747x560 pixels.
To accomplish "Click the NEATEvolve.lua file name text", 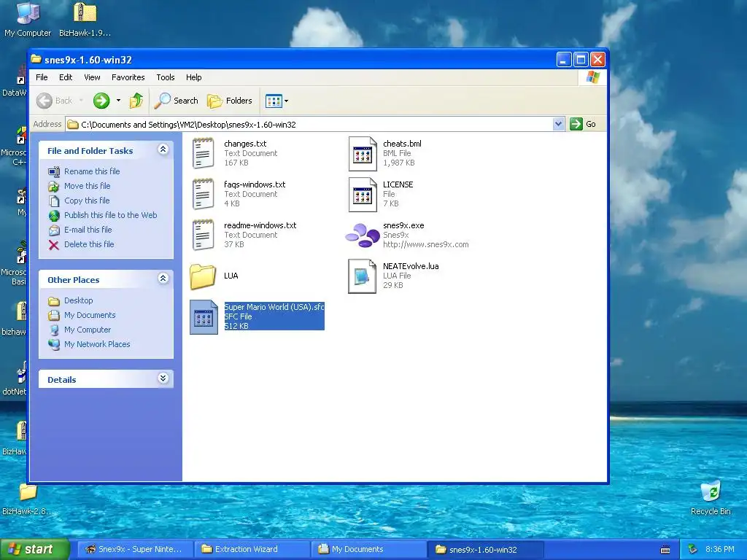I will click(x=411, y=267).
